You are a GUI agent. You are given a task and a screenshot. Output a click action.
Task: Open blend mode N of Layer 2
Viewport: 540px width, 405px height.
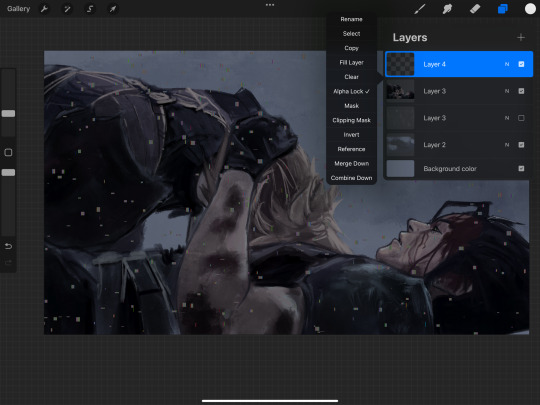[507, 145]
